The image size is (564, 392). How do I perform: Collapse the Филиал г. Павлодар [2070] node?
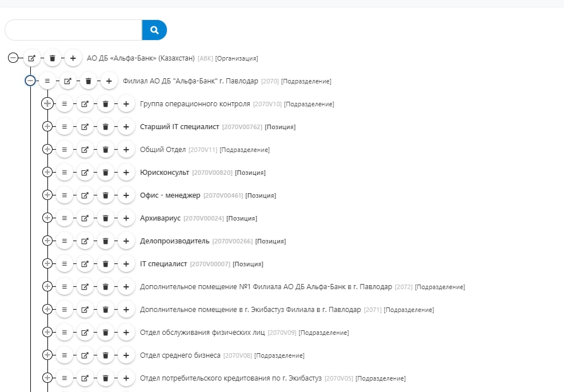point(30,81)
